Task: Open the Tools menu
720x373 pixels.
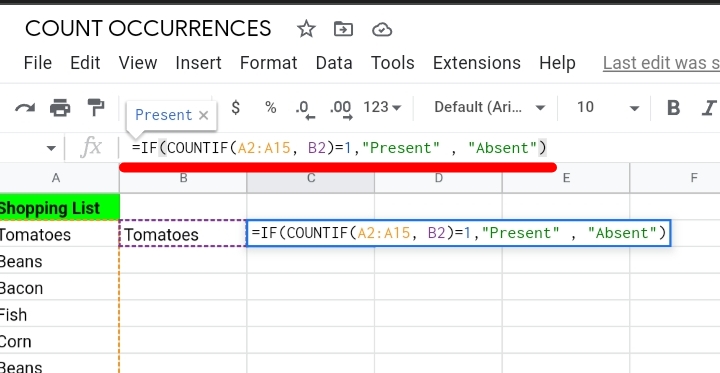Action: click(x=393, y=63)
